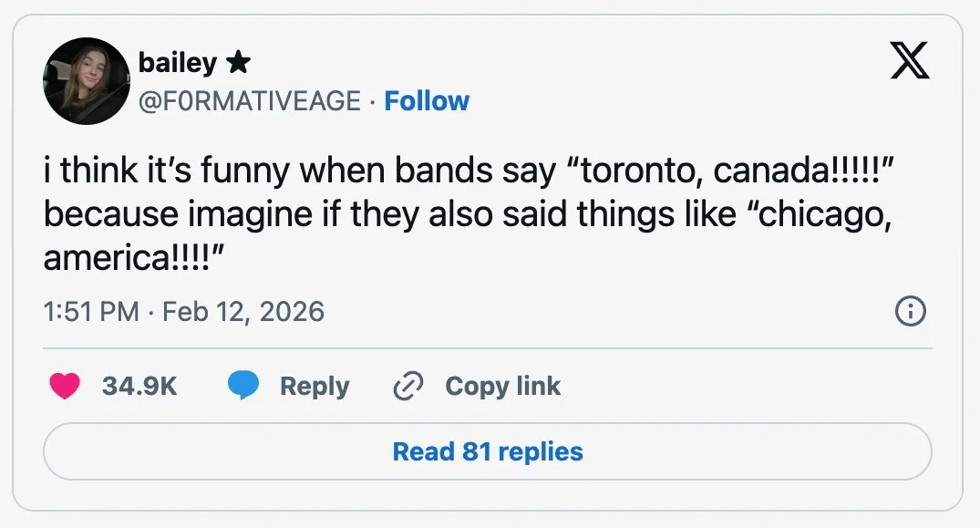Image resolution: width=980 pixels, height=528 pixels.
Task: Open the bailey display name
Action: tap(178, 63)
